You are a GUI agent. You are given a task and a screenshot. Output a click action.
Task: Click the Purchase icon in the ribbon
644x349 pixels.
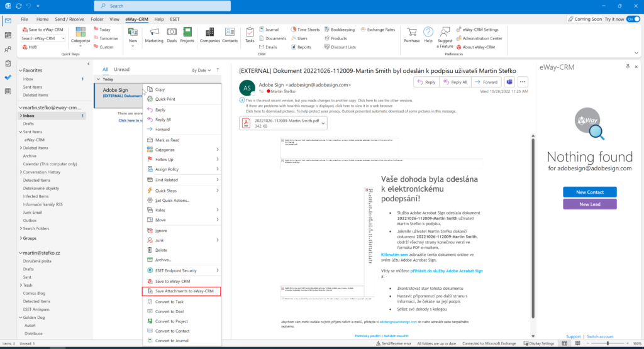pos(411,35)
